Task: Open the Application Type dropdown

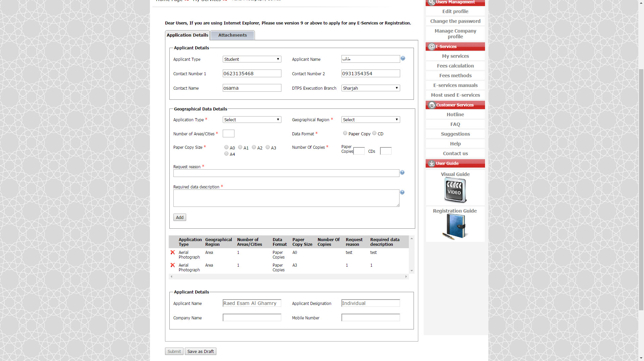Action: point(252,120)
